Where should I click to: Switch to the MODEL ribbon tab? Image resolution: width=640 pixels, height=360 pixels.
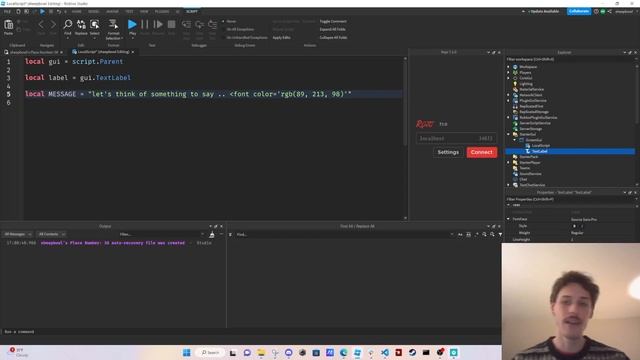pyautogui.click(x=93, y=11)
